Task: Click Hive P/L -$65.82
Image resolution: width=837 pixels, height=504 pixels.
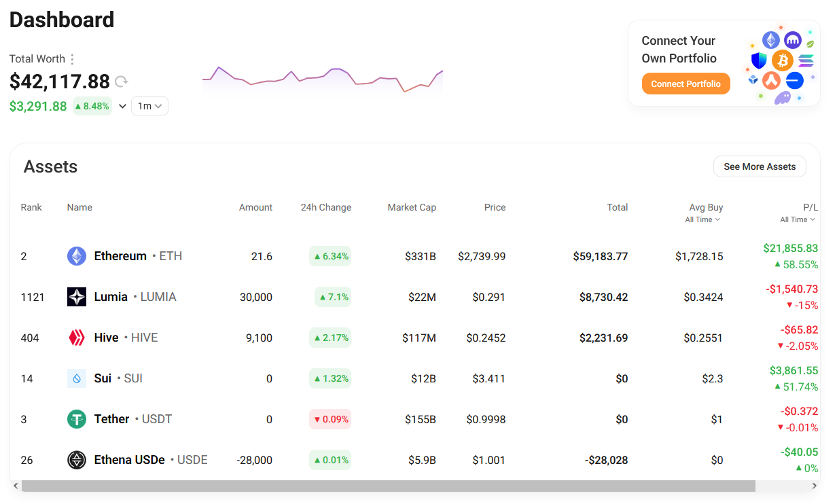Action: pyautogui.click(x=800, y=330)
